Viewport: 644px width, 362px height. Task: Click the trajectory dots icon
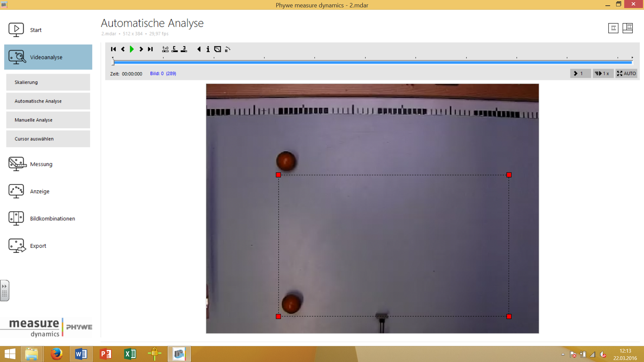(227, 49)
